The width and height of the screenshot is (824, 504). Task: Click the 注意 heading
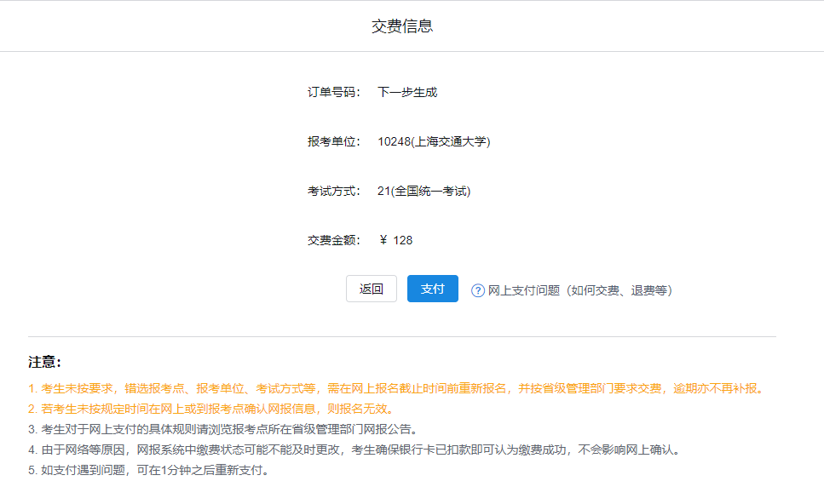44,363
